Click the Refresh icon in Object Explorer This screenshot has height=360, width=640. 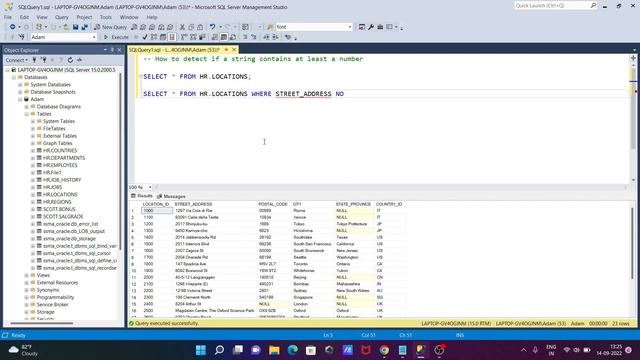point(70,60)
